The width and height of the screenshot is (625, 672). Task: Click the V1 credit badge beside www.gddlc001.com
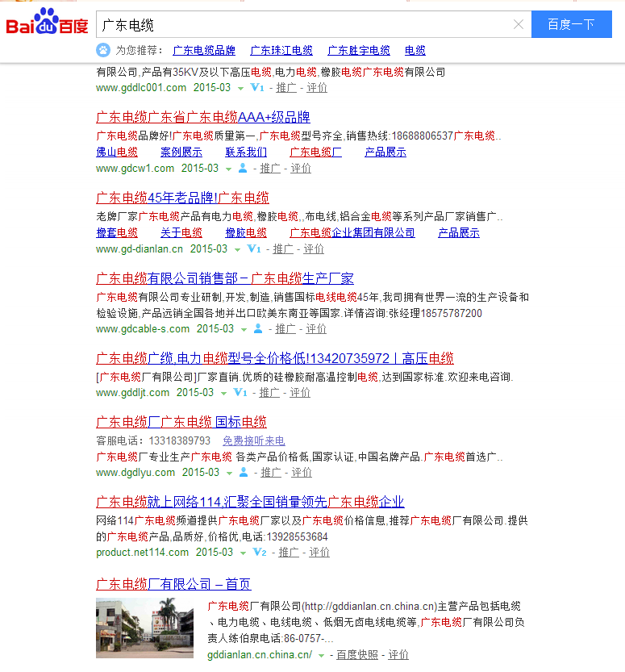257,87
